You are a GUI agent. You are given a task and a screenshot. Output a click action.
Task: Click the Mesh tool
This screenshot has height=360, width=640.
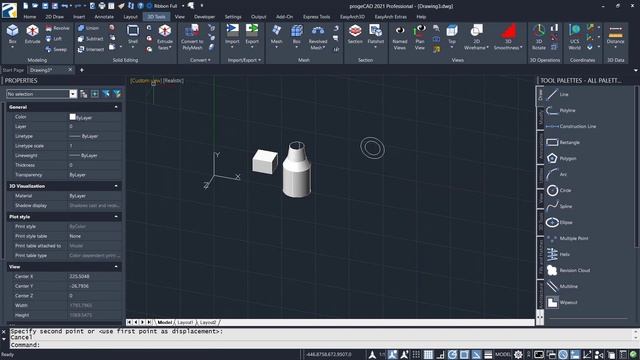[276, 34]
